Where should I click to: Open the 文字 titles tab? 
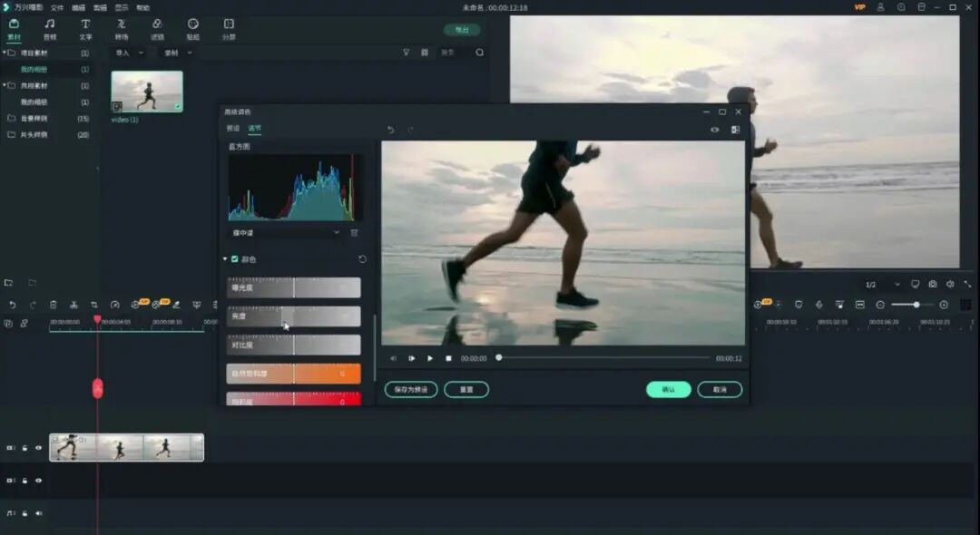point(85,29)
